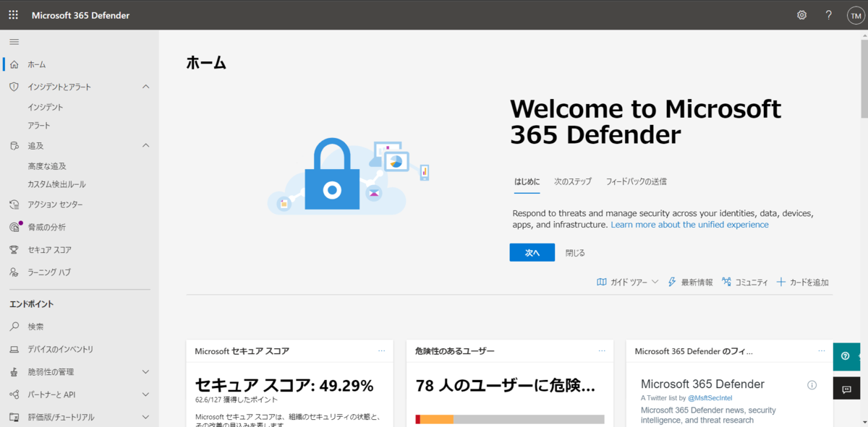Open アラート in the sidebar

[39, 126]
